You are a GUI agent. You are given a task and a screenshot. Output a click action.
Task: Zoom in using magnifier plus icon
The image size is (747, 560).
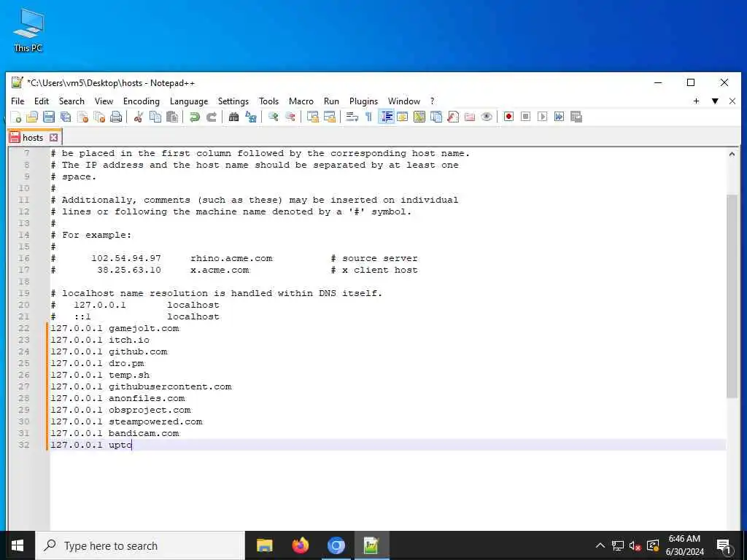(273, 117)
